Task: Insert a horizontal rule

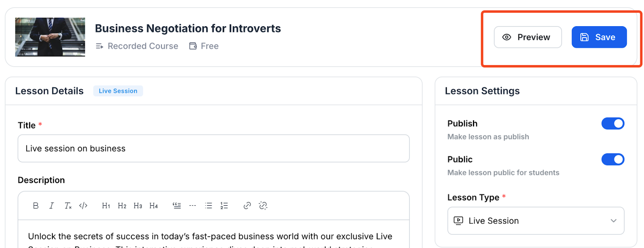Action: (192, 205)
